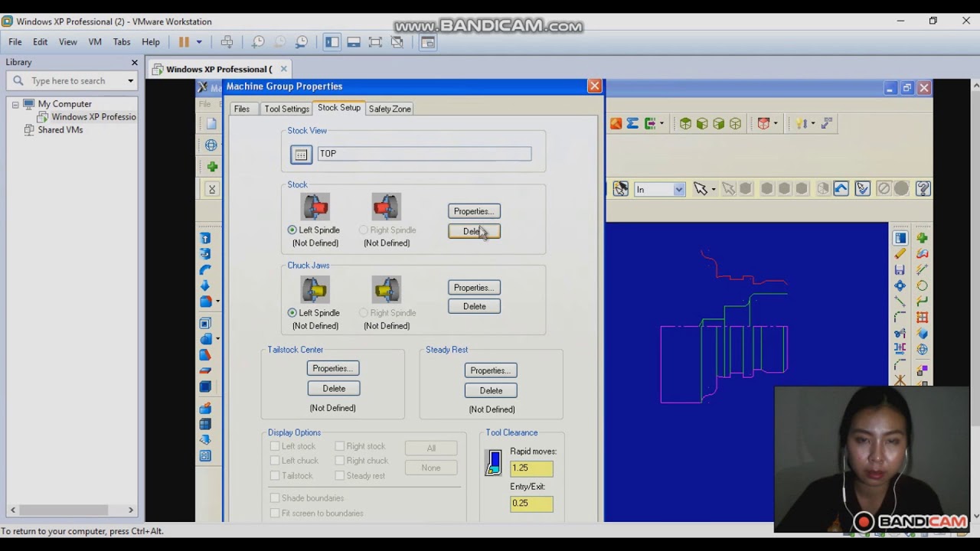
Task: Toggle the VMware library sidebar view icon
Action: point(332,42)
